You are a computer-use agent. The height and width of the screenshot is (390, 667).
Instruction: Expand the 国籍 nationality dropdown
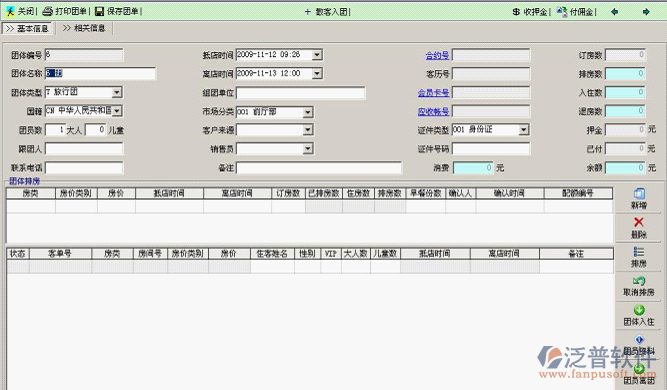pos(117,111)
